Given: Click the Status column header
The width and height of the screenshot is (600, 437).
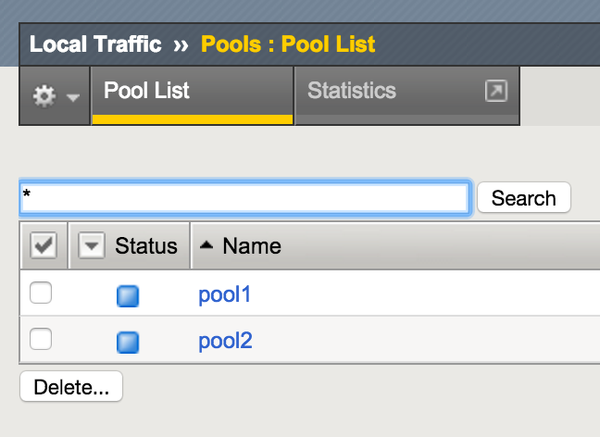Looking at the screenshot, I should [146, 246].
